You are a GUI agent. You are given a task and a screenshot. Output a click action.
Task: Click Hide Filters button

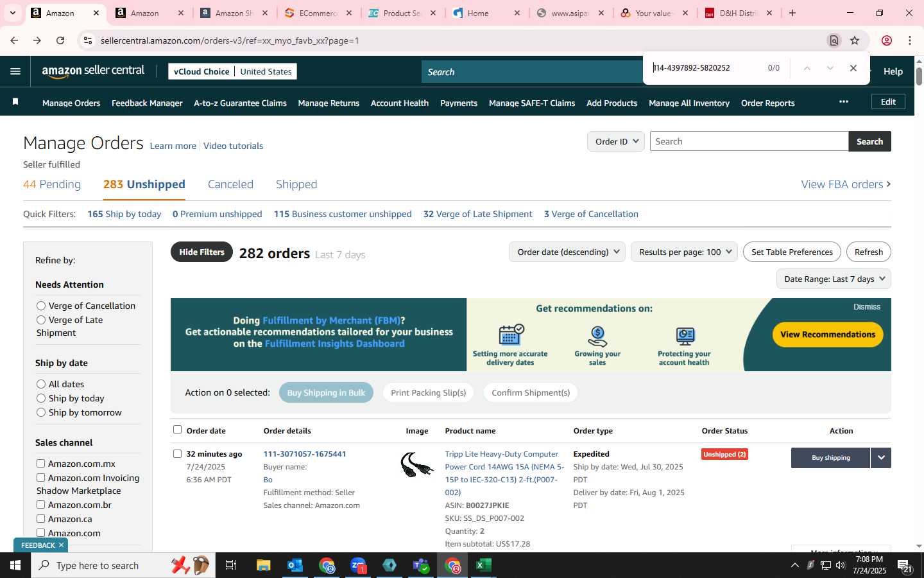(x=201, y=252)
